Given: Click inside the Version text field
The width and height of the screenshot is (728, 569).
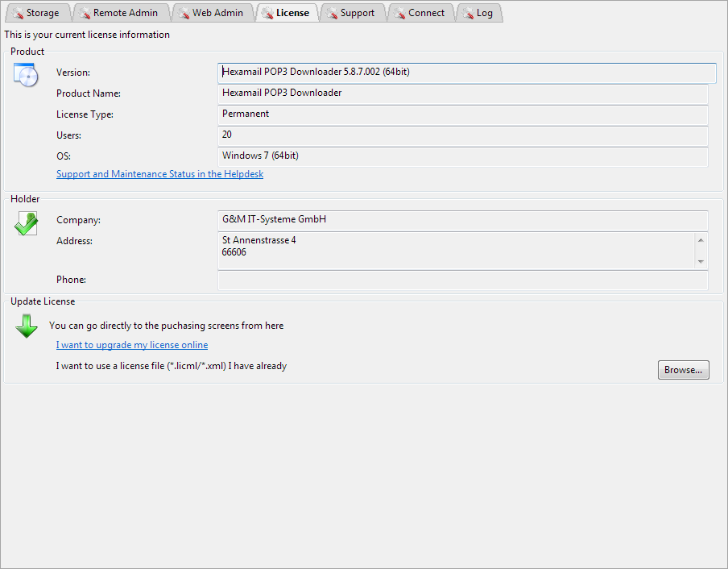Looking at the screenshot, I should [x=467, y=73].
